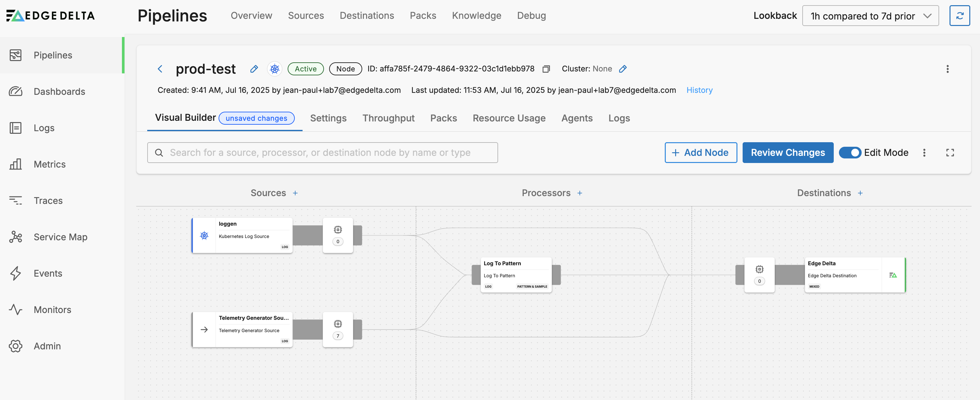Open the Knowledge top navigation item
This screenshot has height=400, width=980.
[x=477, y=16]
